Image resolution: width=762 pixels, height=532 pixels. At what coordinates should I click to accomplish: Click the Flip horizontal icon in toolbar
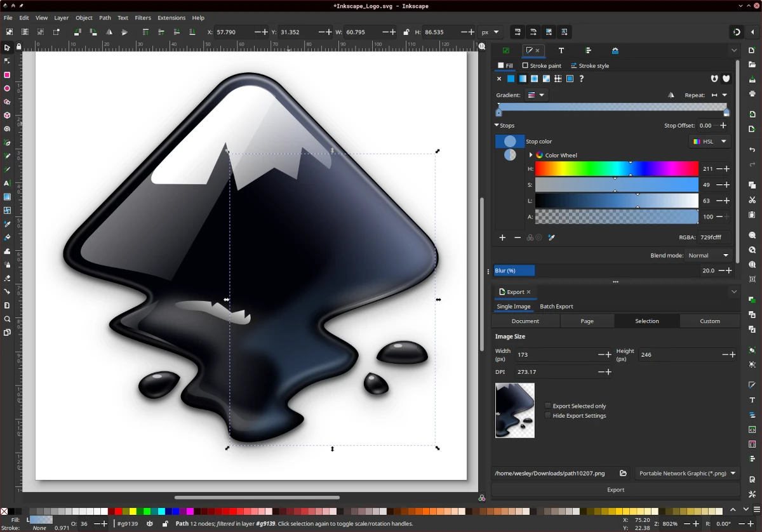[109, 32]
